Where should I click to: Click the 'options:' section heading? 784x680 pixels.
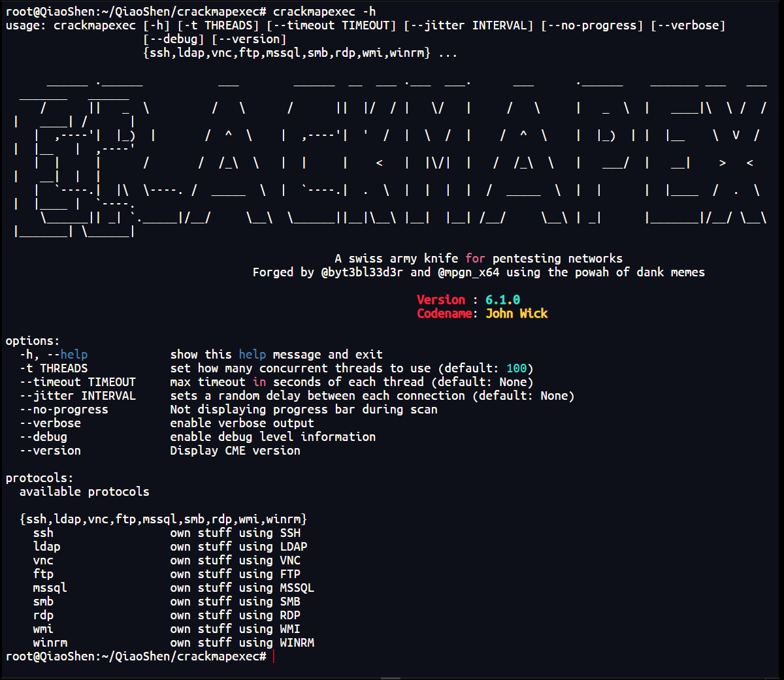pos(33,341)
